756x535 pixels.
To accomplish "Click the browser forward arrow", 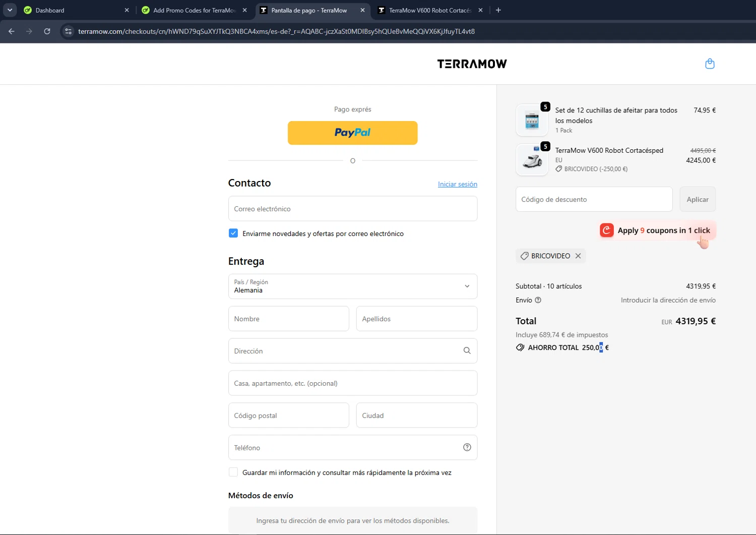I will pos(29,31).
